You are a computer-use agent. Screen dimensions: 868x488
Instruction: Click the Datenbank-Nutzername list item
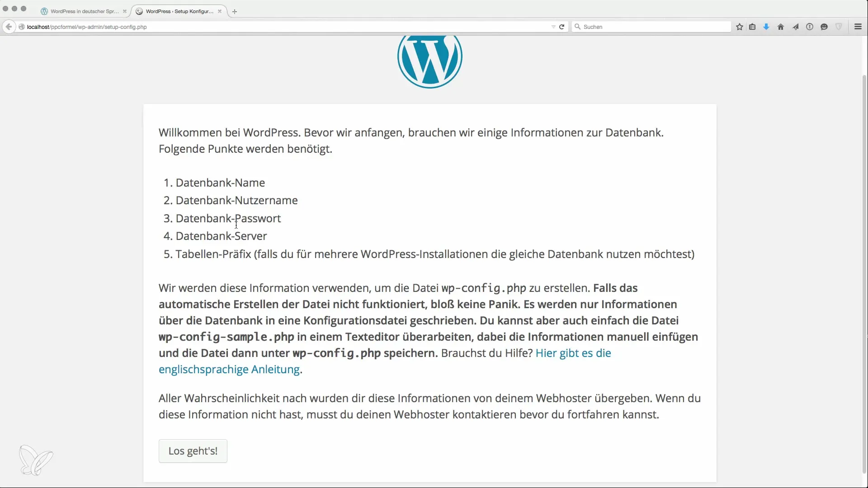coord(236,200)
